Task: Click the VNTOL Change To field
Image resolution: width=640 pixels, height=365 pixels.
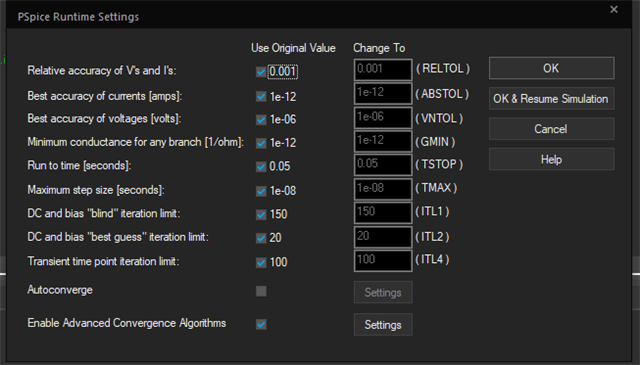Action: pyautogui.click(x=383, y=118)
